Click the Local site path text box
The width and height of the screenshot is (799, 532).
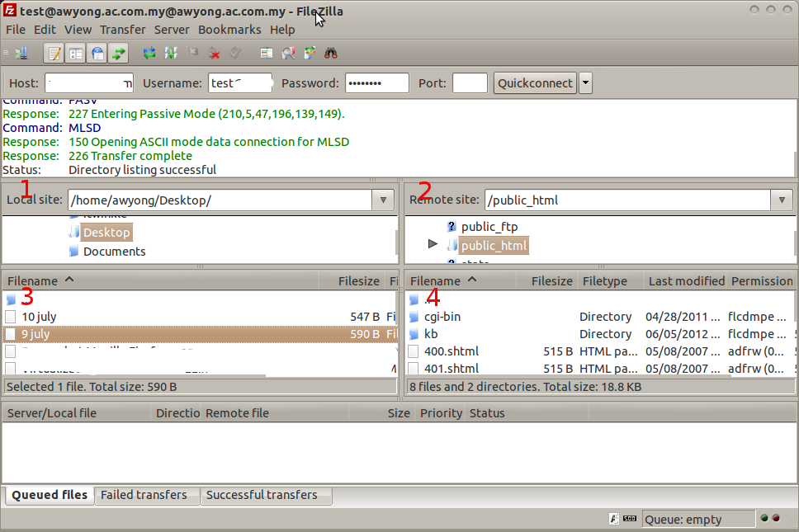pyautogui.click(x=220, y=200)
